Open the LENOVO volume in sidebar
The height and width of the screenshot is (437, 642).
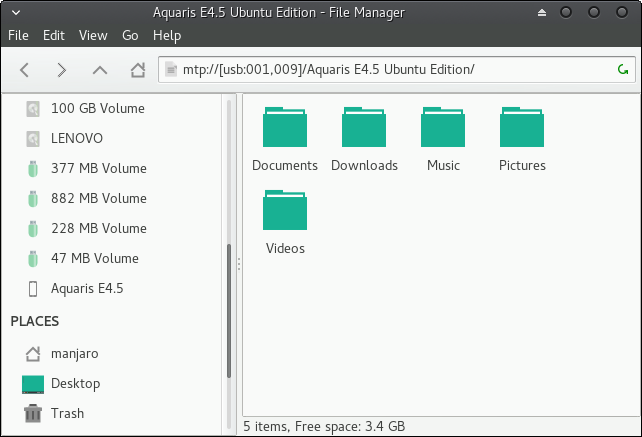pos(77,138)
